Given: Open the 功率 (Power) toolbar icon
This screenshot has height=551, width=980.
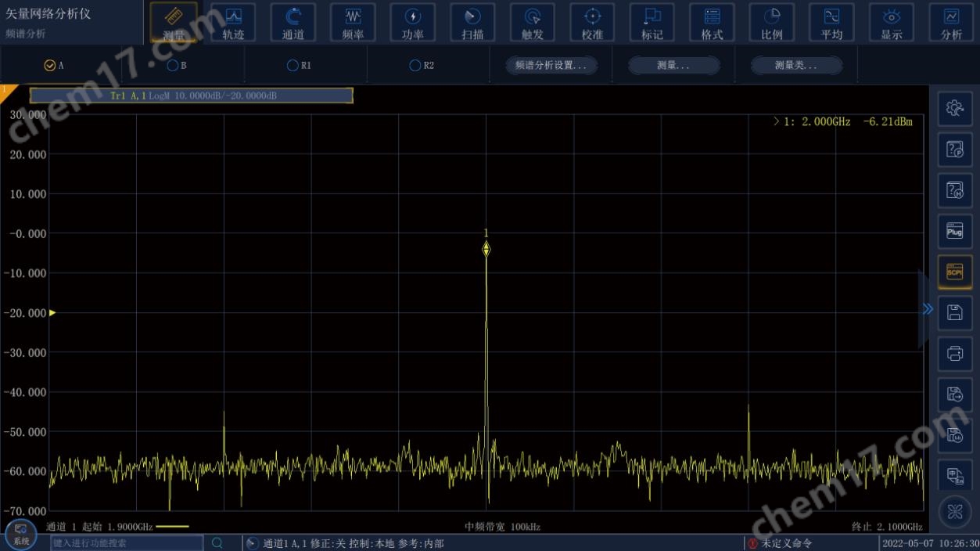Looking at the screenshot, I should click(412, 22).
